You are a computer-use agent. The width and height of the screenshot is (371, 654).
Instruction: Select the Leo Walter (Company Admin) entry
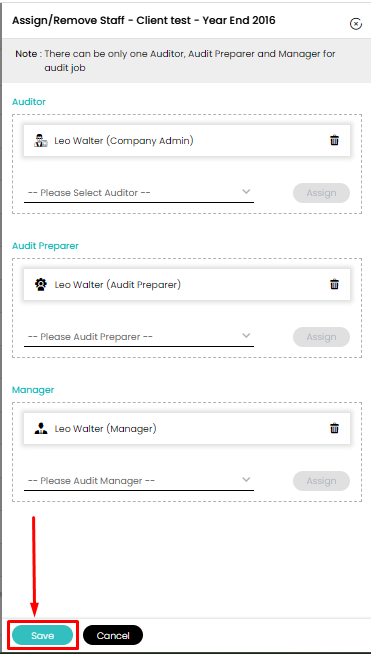point(187,141)
